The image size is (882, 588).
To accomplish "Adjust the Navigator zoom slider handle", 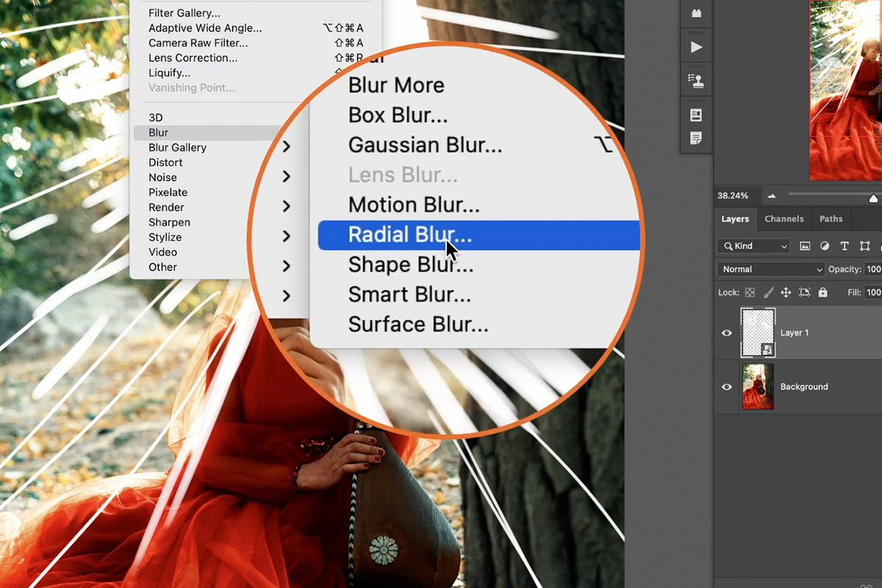I will click(x=873, y=198).
